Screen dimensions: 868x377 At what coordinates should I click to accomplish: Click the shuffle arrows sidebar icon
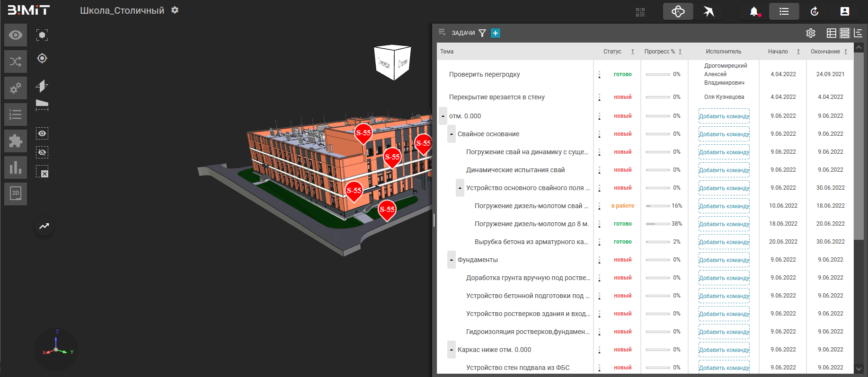[x=16, y=61]
